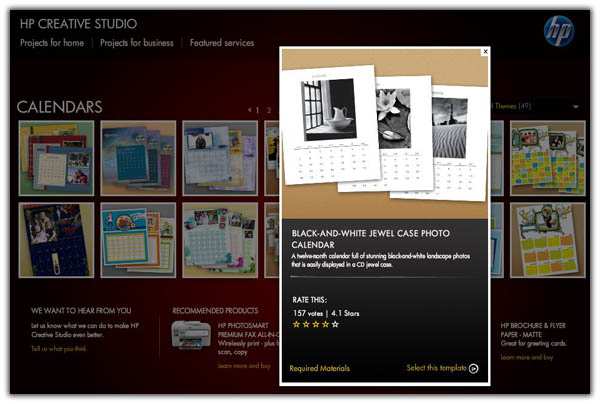This screenshot has height=404, width=600.
Task: Rate the template one star
Action: pyautogui.click(x=295, y=324)
